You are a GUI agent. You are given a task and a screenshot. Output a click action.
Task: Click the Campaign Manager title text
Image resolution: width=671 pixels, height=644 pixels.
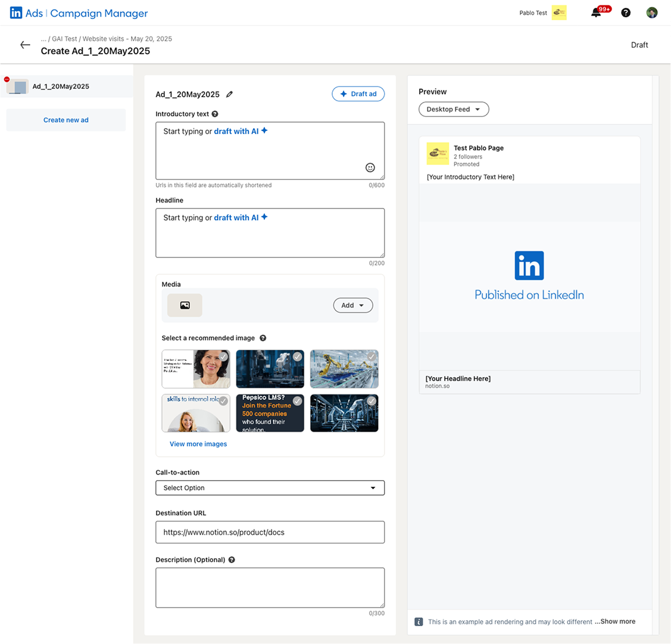click(x=99, y=13)
